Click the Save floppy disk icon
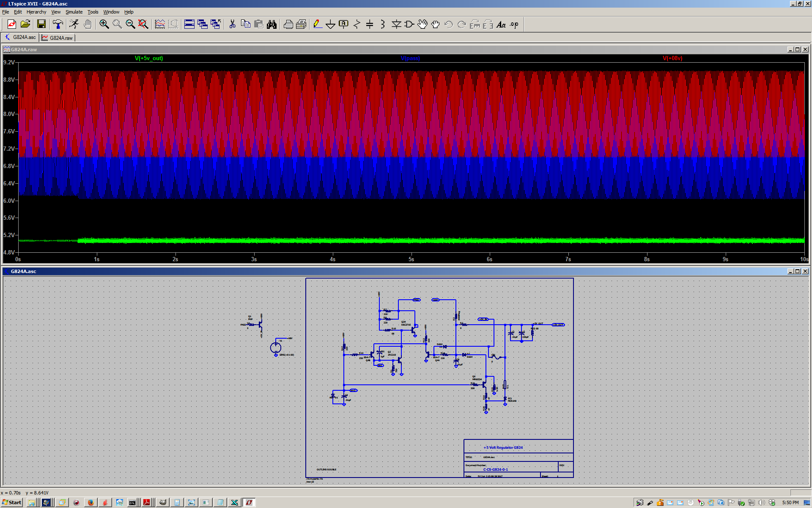 pyautogui.click(x=41, y=24)
